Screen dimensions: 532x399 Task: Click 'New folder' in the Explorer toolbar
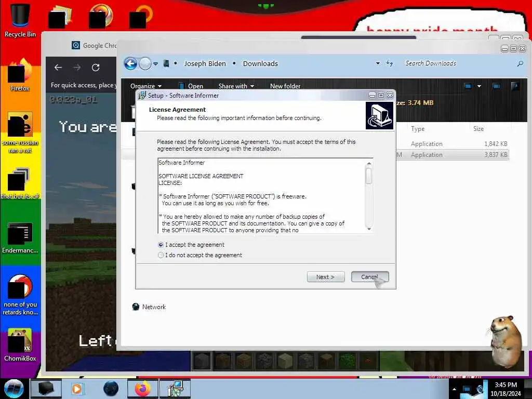[x=285, y=86]
